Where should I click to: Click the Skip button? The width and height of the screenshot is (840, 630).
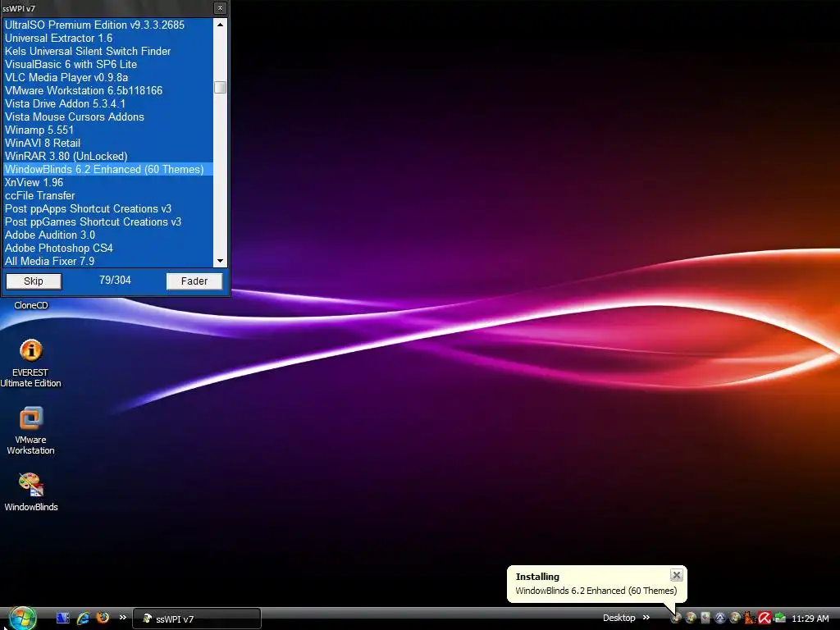(34, 281)
